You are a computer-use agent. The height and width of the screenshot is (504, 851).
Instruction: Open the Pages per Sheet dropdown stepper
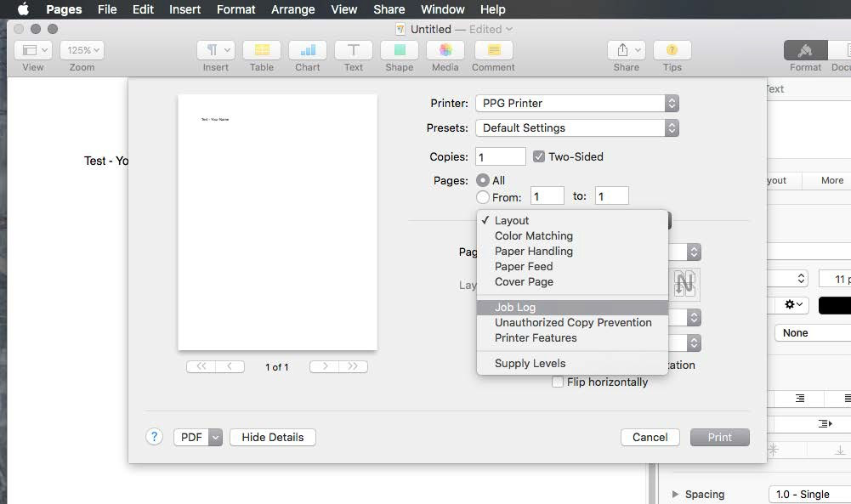[694, 252]
